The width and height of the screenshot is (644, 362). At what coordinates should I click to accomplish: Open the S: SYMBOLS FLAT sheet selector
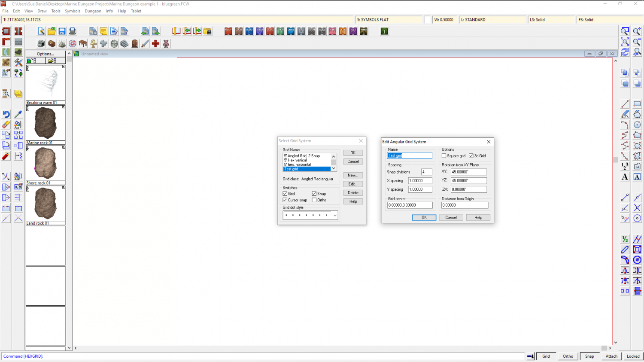(x=389, y=20)
